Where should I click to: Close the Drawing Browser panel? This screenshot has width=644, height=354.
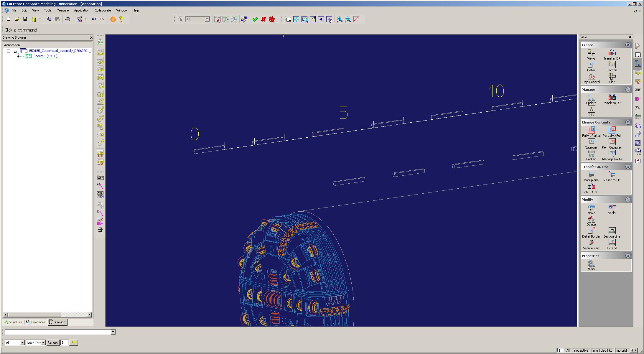click(91, 37)
